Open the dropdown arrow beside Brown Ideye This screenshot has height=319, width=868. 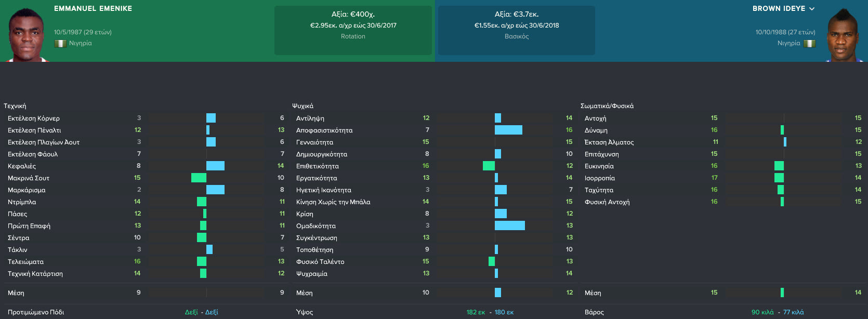point(812,9)
